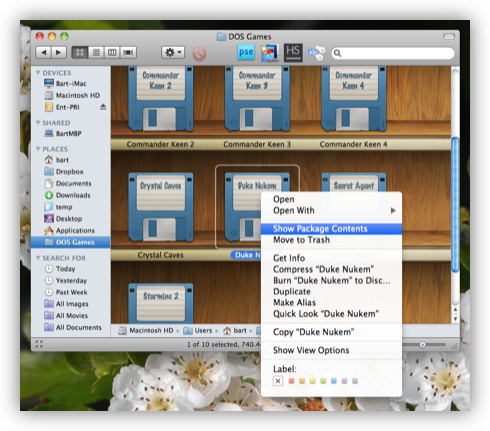Choose Show View Options

tap(331, 350)
